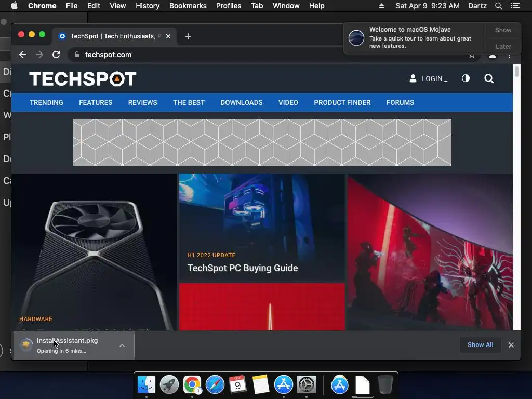Open TechSpot site search
532x399 pixels.
point(489,79)
